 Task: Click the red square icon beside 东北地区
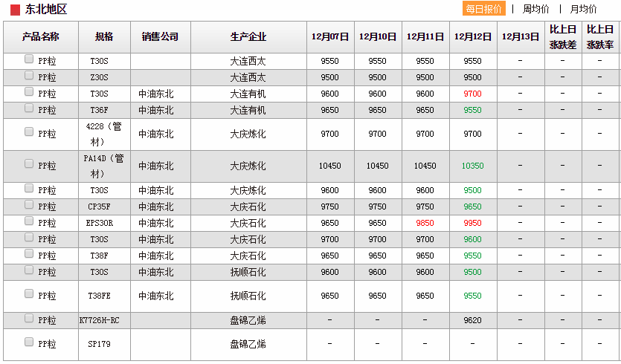(x=15, y=10)
